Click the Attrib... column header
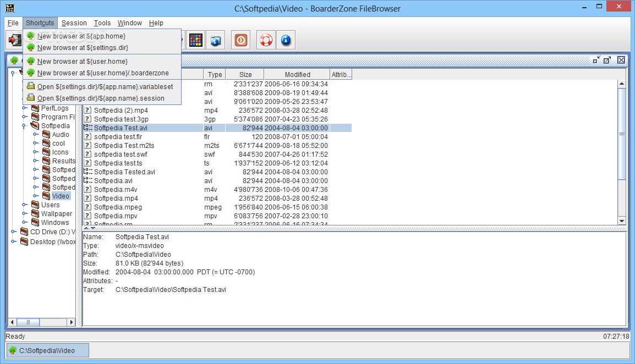Viewport: 635px width, 364px height. [x=341, y=74]
